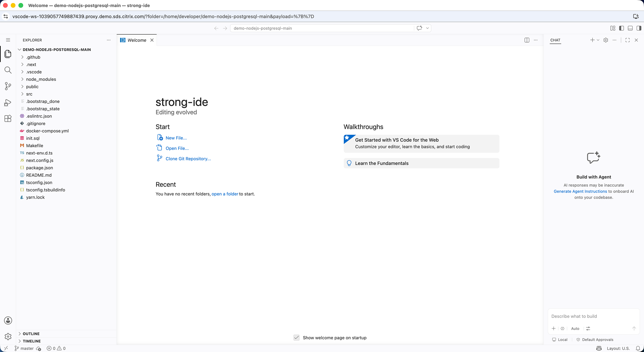
Task: Maximize the chat panel
Action: coord(628,40)
